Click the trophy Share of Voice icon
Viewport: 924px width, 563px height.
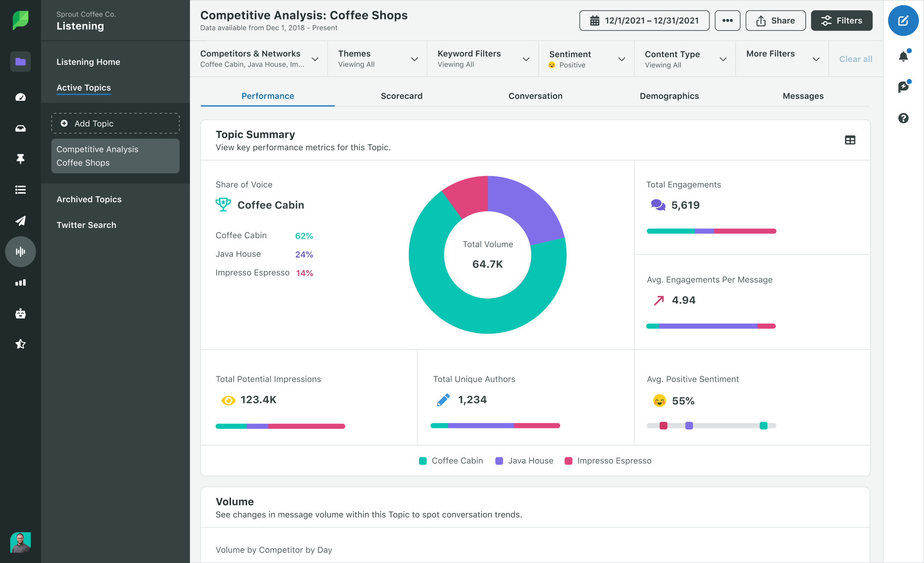click(223, 205)
